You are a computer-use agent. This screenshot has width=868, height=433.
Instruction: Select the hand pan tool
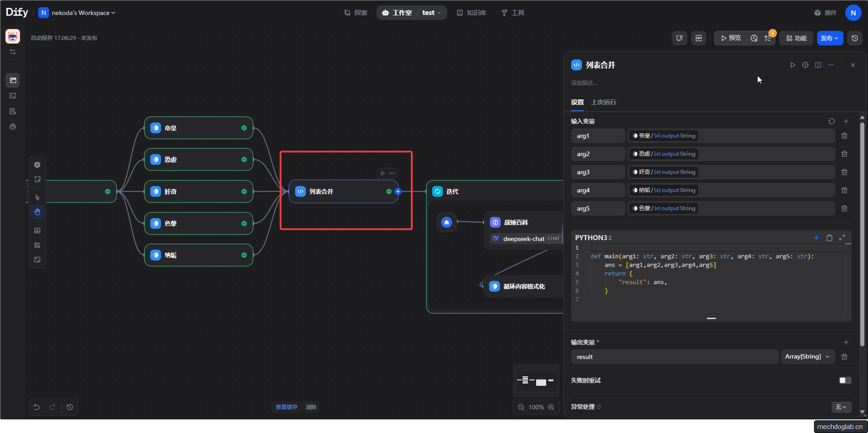click(x=37, y=212)
